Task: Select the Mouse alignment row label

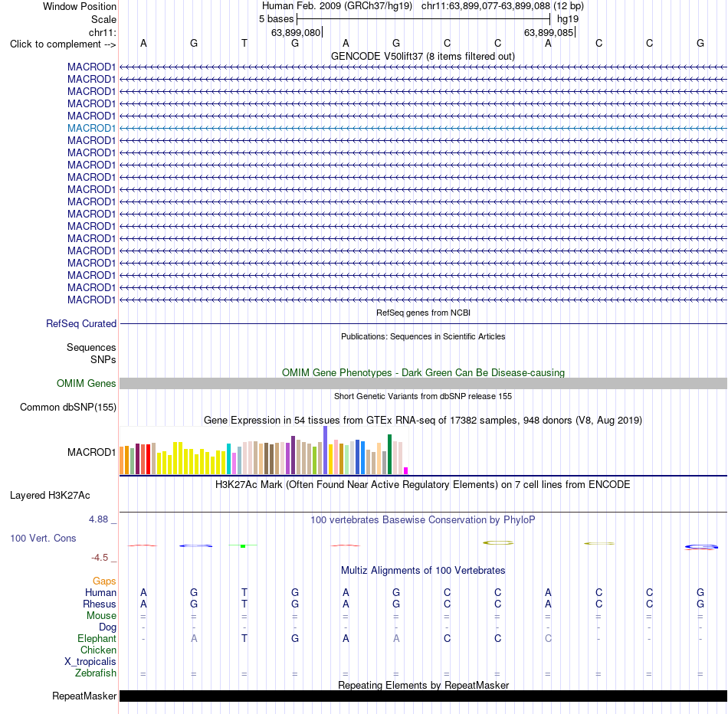Action: 101,616
